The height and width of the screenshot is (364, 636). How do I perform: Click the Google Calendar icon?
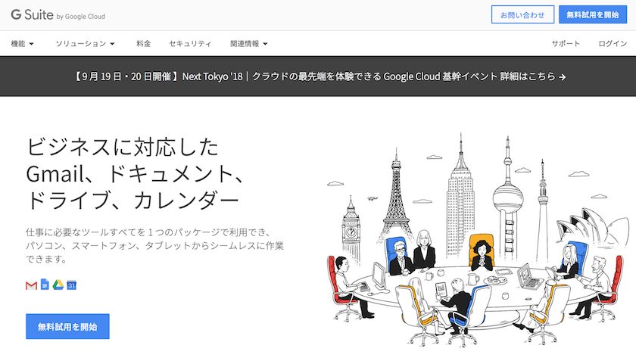[x=71, y=285]
